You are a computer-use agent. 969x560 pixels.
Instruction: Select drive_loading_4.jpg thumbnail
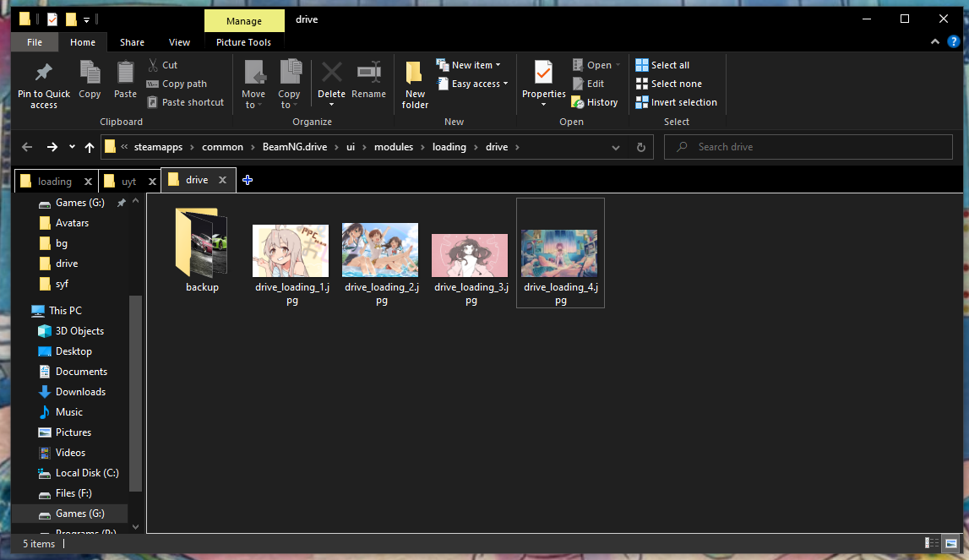560,253
